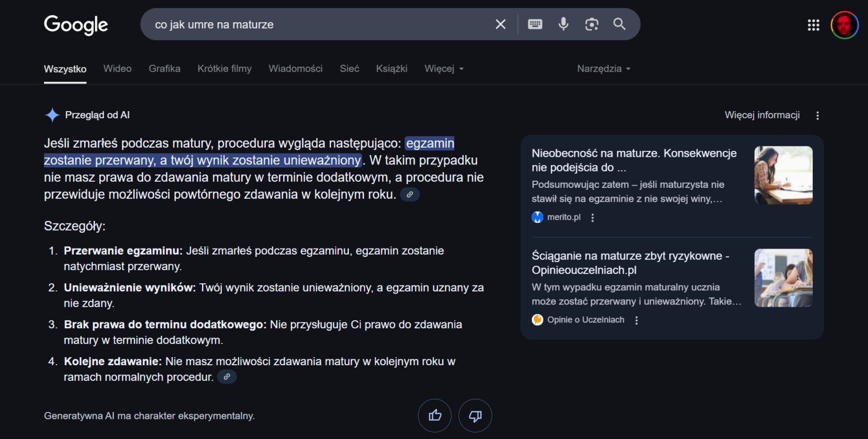
Task: Click merito.pl favicon
Action: (x=537, y=217)
